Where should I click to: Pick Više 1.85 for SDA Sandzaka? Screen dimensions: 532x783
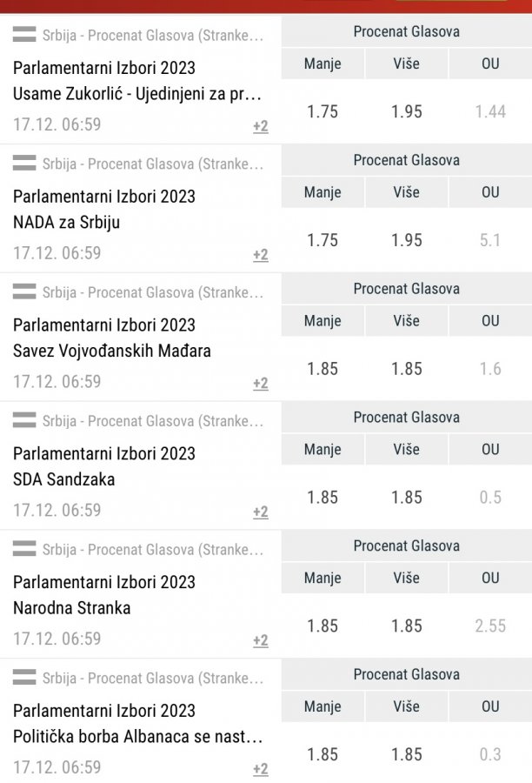click(407, 498)
